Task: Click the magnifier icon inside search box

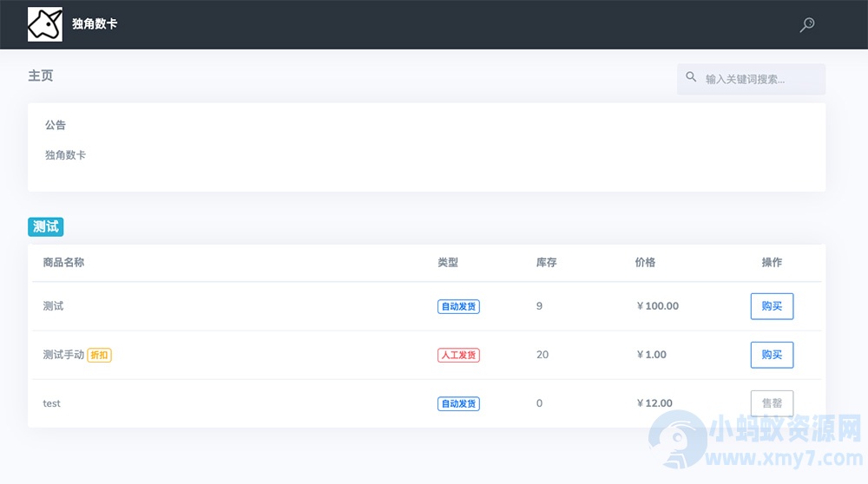Action: [691, 77]
